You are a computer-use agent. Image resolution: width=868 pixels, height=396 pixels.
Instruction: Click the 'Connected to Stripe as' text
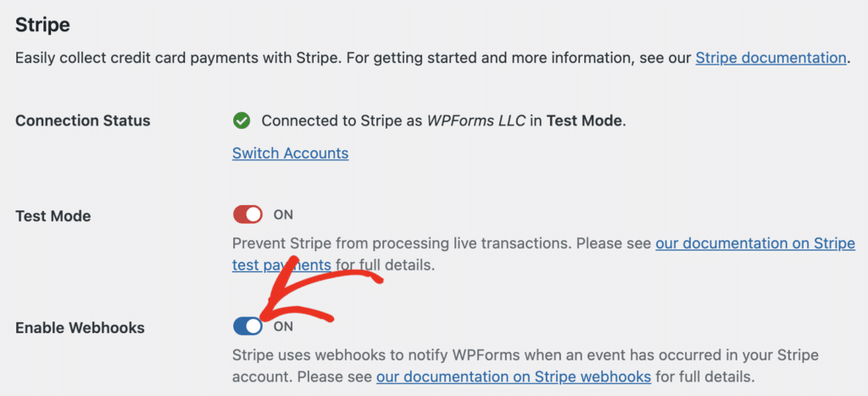point(342,120)
